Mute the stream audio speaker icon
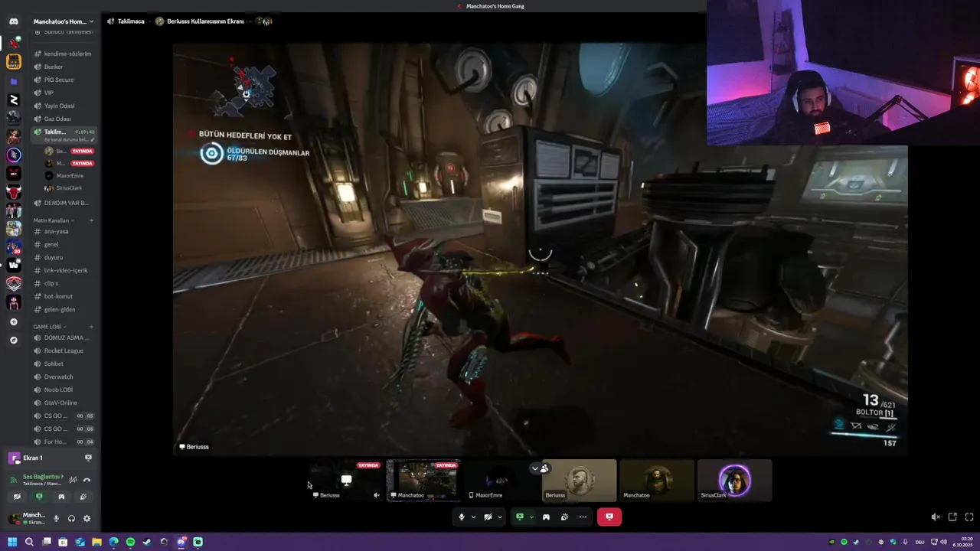Image resolution: width=980 pixels, height=551 pixels. [x=936, y=517]
